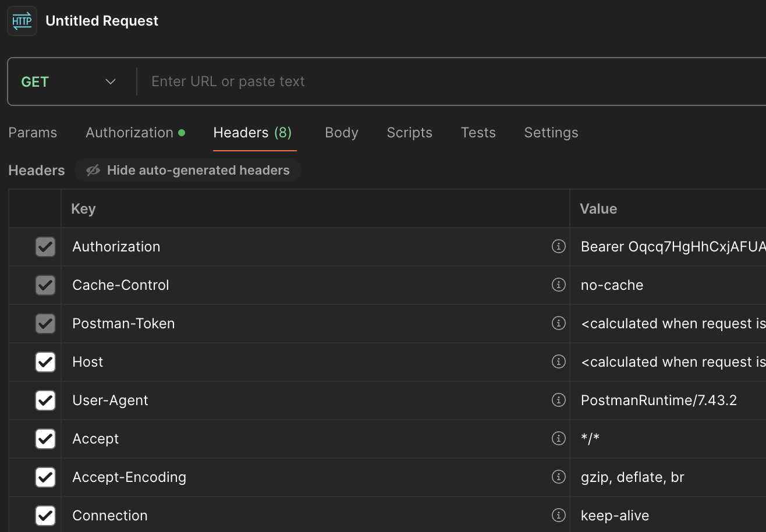Click info icon for Postman-Token header
This screenshot has height=532, width=766.
click(x=558, y=324)
